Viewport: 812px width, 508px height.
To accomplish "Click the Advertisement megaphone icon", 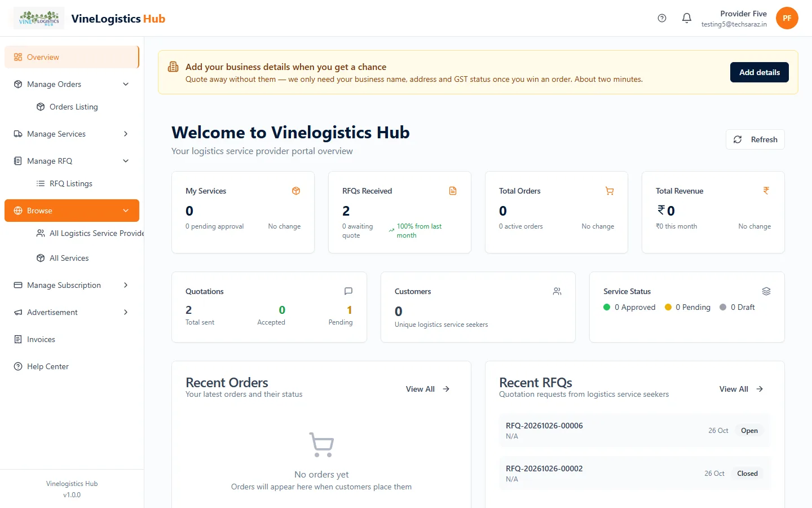I will tap(18, 312).
